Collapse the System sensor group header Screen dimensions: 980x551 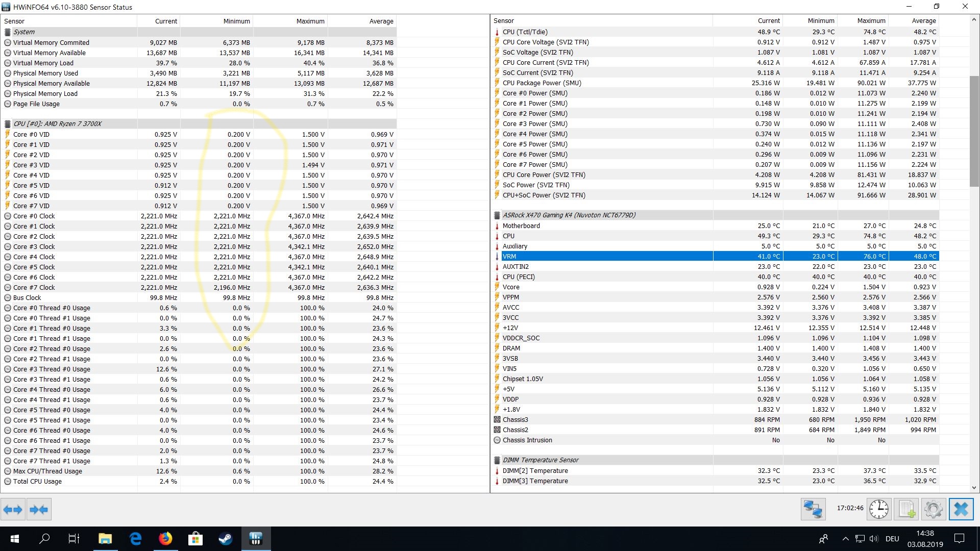[x=24, y=32]
